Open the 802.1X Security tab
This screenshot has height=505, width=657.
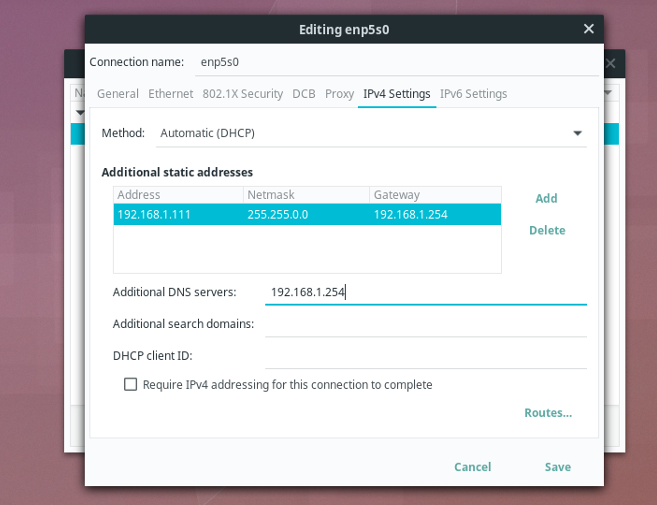pyautogui.click(x=243, y=93)
